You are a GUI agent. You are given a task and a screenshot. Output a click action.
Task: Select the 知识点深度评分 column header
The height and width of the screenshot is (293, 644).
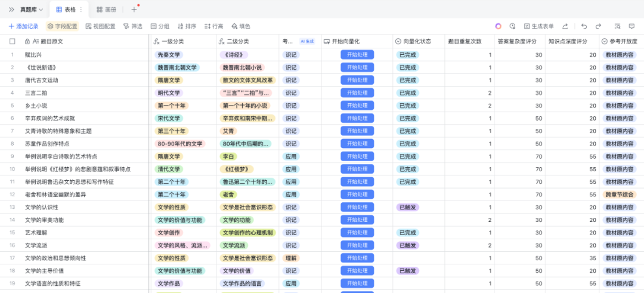tap(572, 42)
